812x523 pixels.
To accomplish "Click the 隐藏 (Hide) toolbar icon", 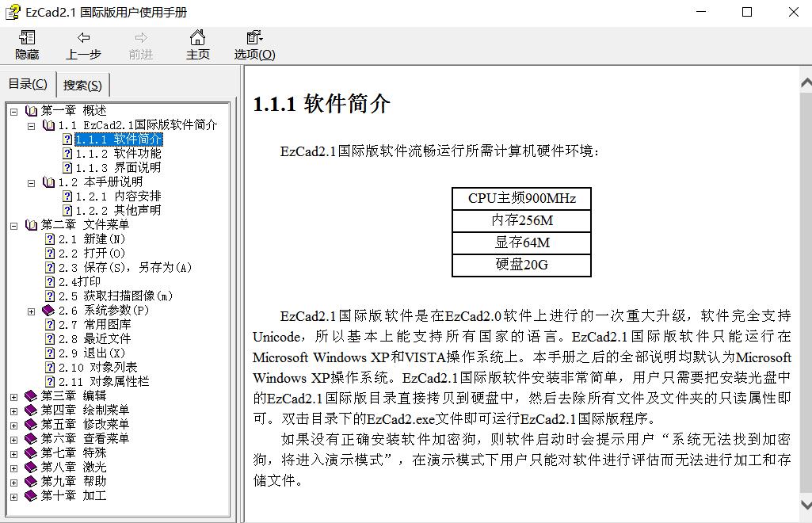I will pyautogui.click(x=27, y=38).
